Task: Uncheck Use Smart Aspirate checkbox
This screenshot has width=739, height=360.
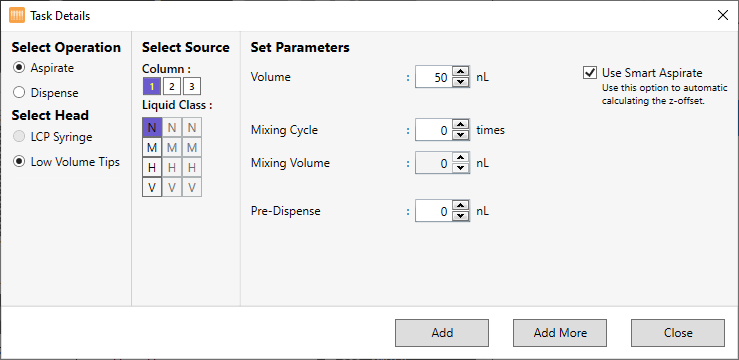Action: click(x=590, y=73)
